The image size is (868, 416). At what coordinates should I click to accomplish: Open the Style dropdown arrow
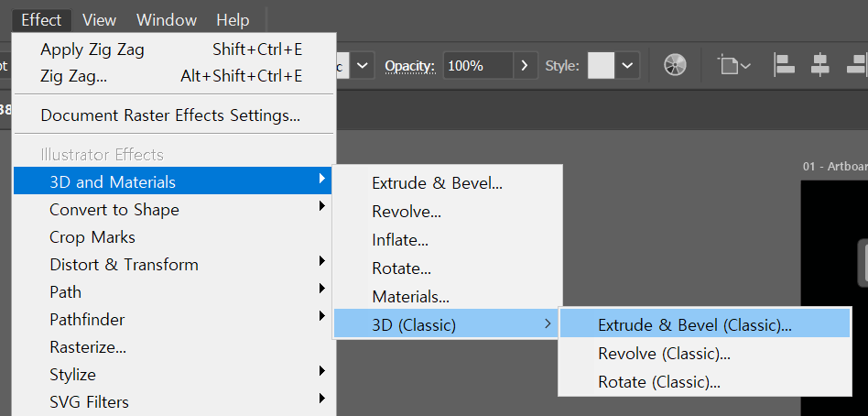coord(627,65)
